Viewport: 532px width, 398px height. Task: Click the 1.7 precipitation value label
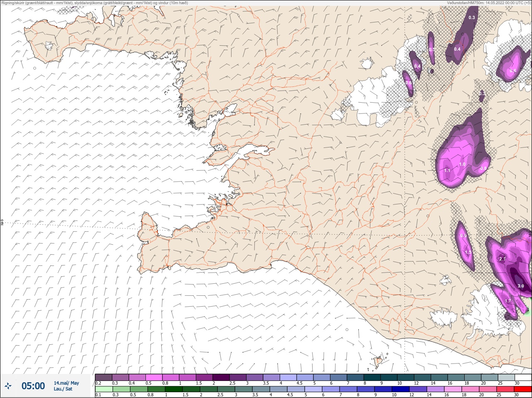click(508, 301)
